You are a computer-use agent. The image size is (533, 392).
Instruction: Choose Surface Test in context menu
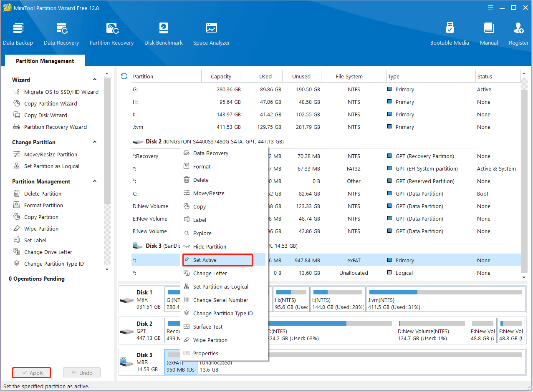[x=224, y=327]
